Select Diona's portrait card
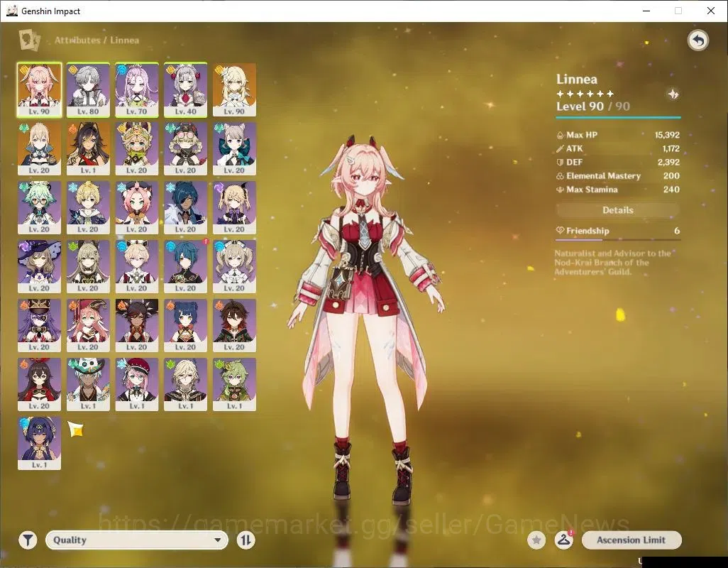The width and height of the screenshot is (728, 568). [x=137, y=207]
